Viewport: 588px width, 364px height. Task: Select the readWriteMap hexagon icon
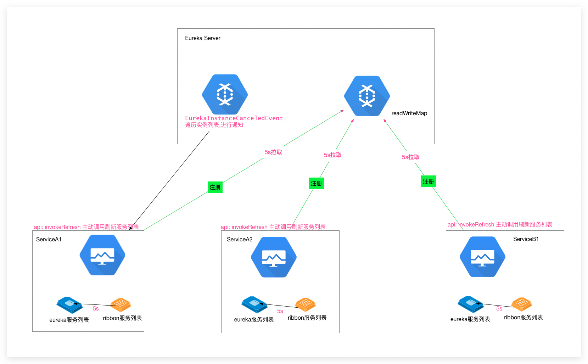367,96
